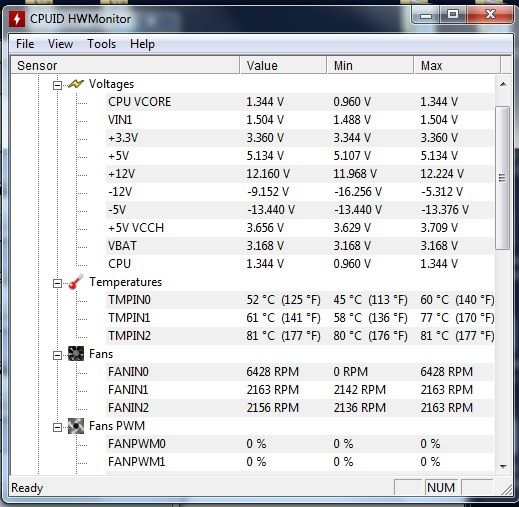
Task: Click the window resize grip in status bar
Action: point(506,490)
